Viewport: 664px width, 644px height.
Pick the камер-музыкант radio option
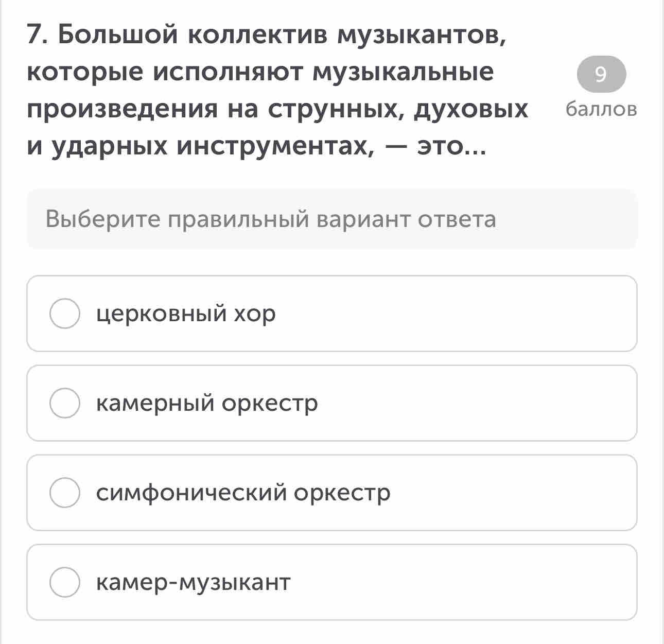pyautogui.click(x=65, y=582)
